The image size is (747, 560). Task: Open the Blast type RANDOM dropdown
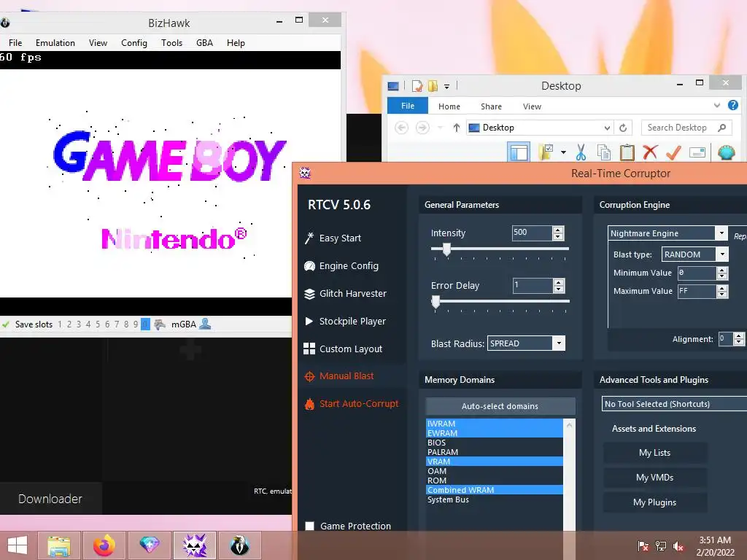pos(722,254)
